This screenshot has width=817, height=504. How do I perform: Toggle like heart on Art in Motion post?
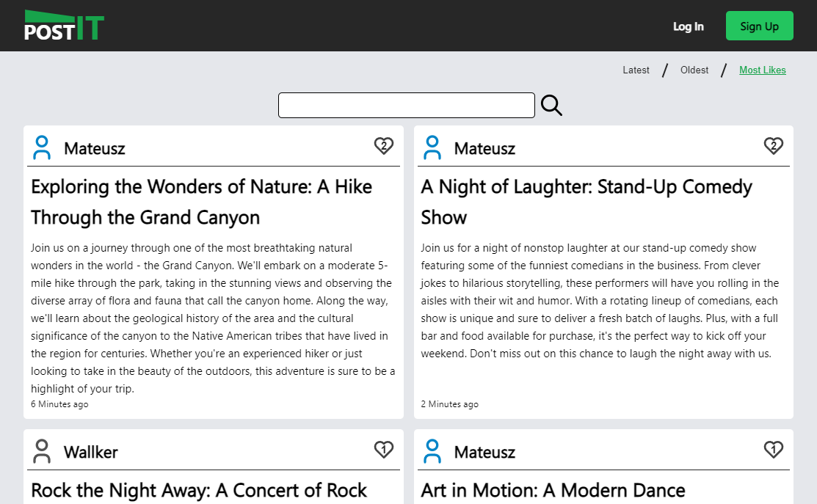(774, 450)
